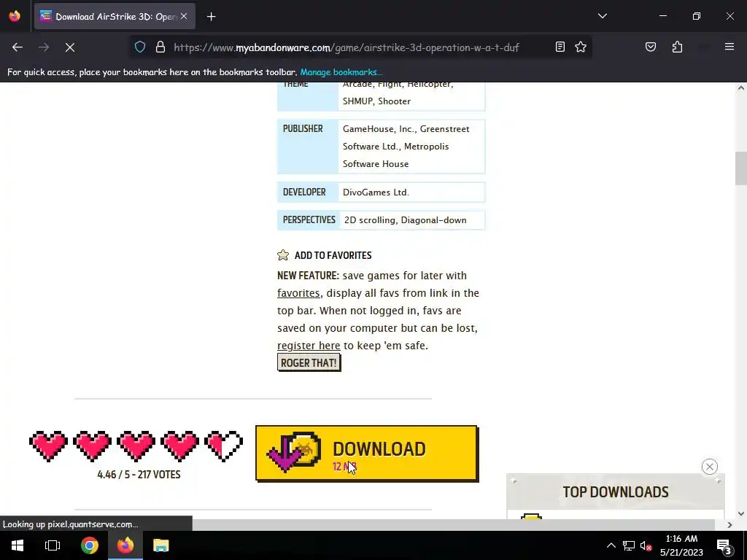Click the 4.46 / 5 - 217 VOTES text

coord(139,474)
